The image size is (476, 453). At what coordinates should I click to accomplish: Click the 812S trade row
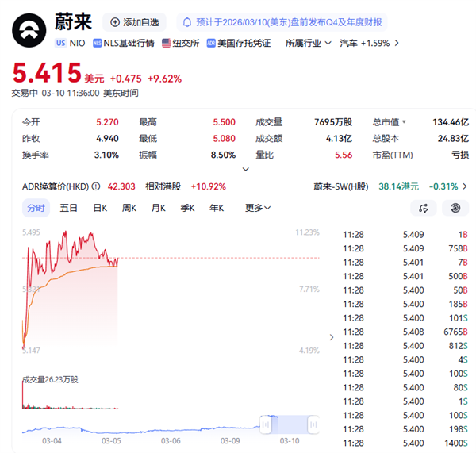[x=405, y=346]
